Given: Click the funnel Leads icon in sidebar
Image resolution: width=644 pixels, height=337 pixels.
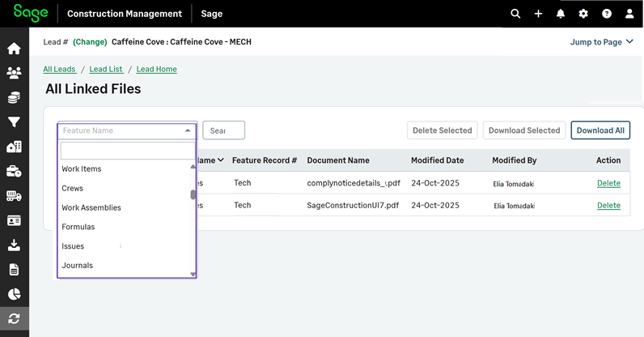Looking at the screenshot, I should [x=14, y=122].
